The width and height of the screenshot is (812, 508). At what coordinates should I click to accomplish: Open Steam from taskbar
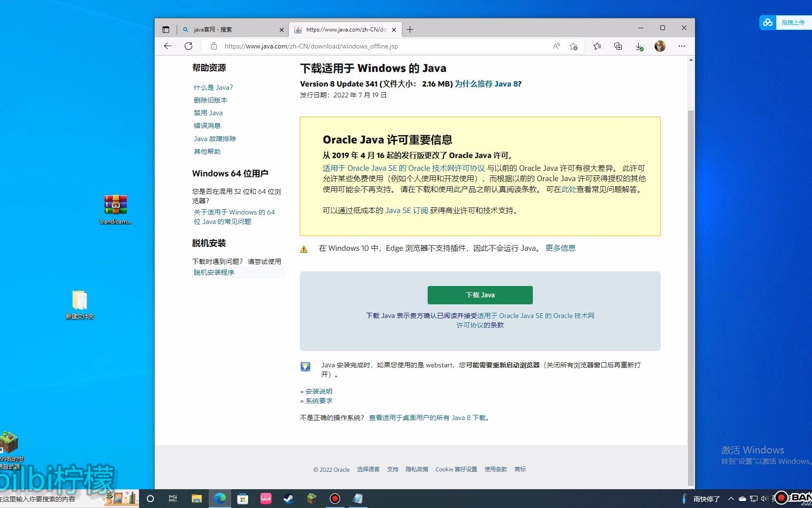289,499
